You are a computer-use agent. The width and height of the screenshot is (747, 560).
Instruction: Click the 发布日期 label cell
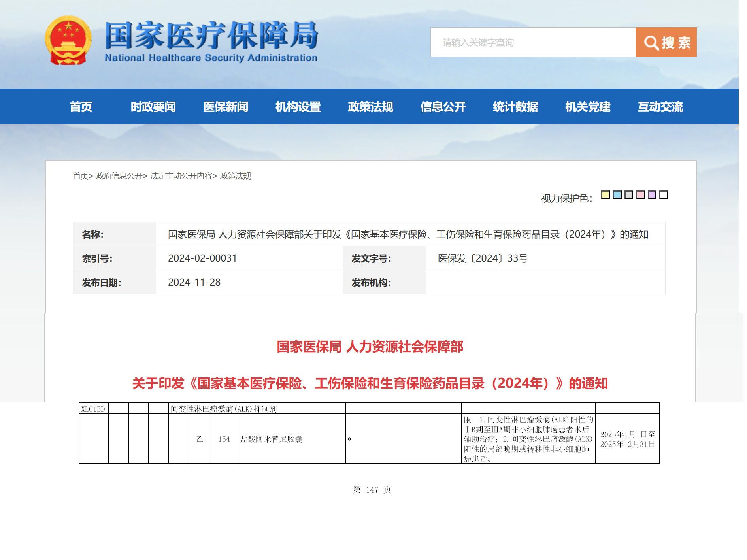[x=115, y=283]
